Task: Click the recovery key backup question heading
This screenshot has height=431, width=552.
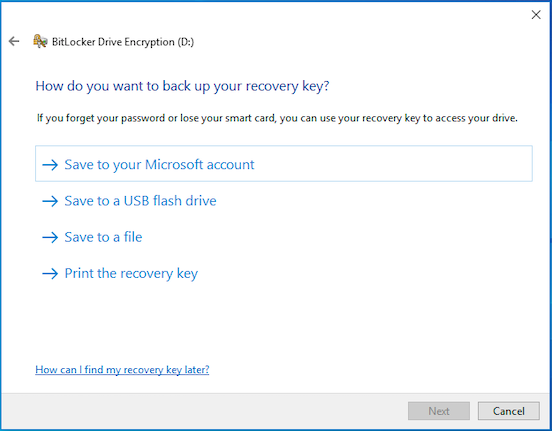Action: point(182,86)
